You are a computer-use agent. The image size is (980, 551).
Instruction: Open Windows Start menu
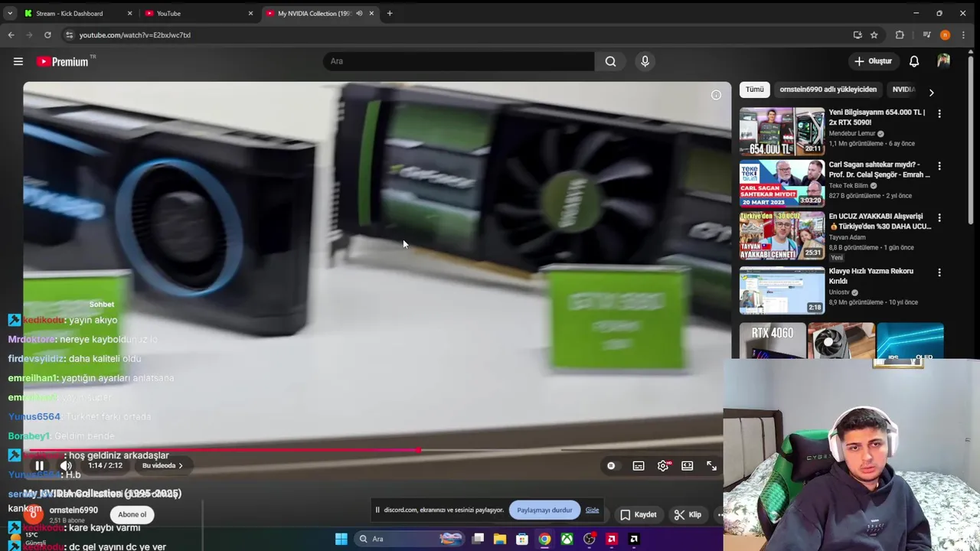coord(341,539)
